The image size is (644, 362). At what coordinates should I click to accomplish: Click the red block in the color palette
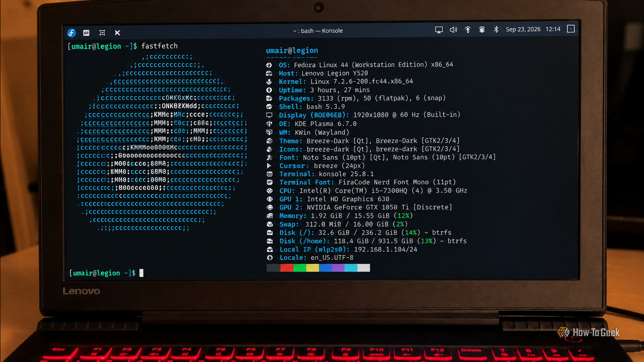287,268
